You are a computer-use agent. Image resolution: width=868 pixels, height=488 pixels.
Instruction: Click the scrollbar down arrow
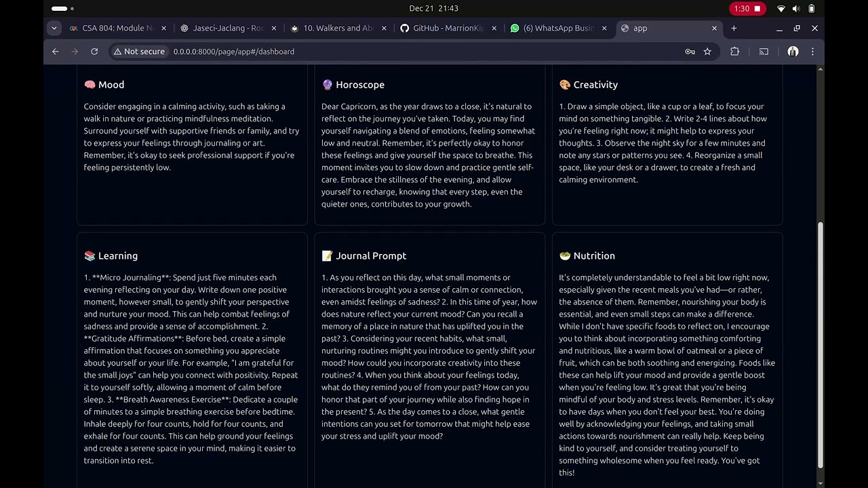[x=821, y=483]
